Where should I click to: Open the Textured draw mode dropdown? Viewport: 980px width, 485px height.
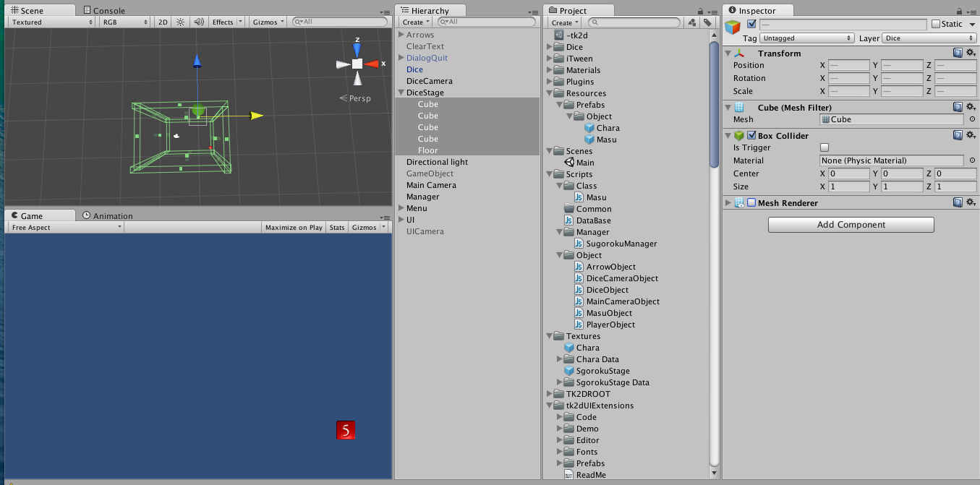(52, 22)
